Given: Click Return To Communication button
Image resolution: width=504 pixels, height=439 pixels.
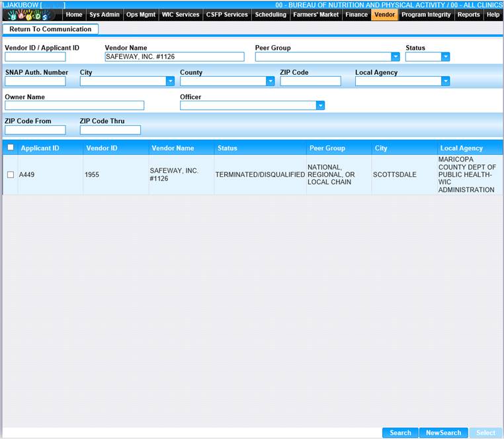Looking at the screenshot, I should (x=50, y=29).
